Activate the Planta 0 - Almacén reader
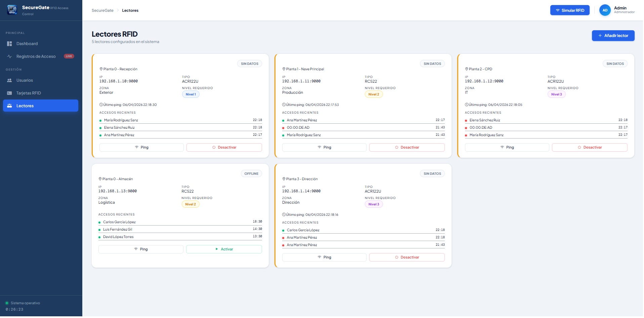The width and height of the screenshot is (644, 318). [224, 249]
